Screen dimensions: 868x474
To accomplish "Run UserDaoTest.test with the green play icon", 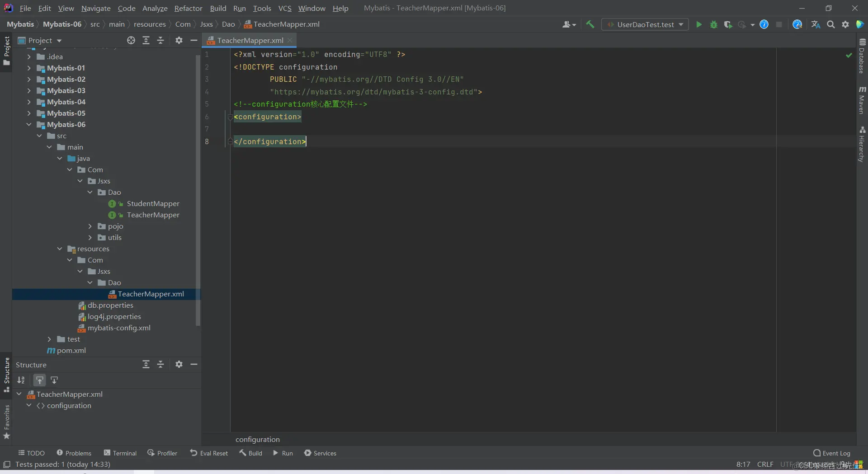I will coord(699,24).
